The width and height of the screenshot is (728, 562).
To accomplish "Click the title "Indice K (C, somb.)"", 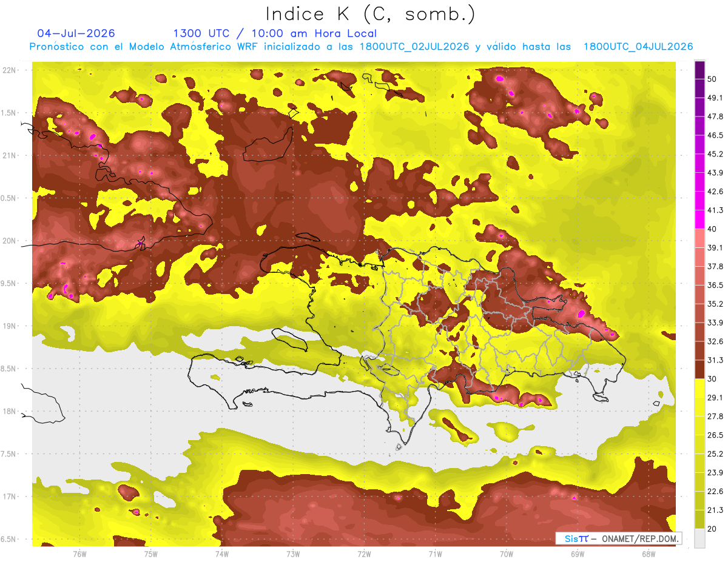I will (x=371, y=14).
